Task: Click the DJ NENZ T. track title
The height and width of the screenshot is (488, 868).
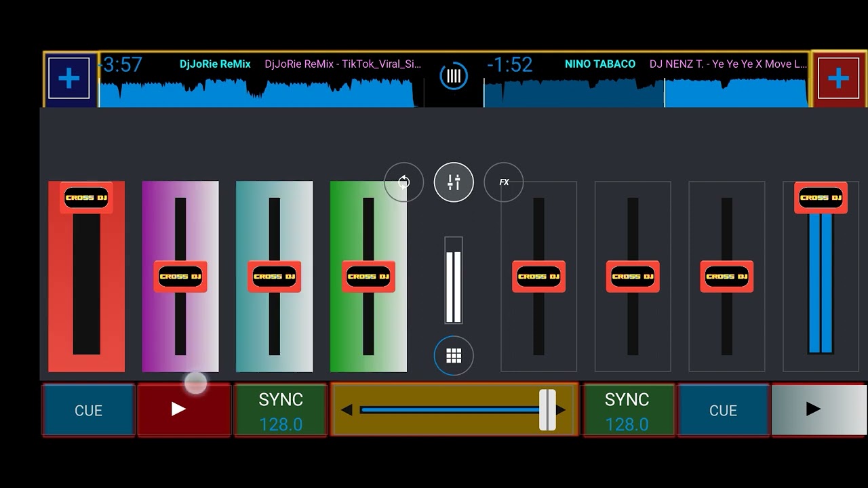Action: click(x=728, y=64)
